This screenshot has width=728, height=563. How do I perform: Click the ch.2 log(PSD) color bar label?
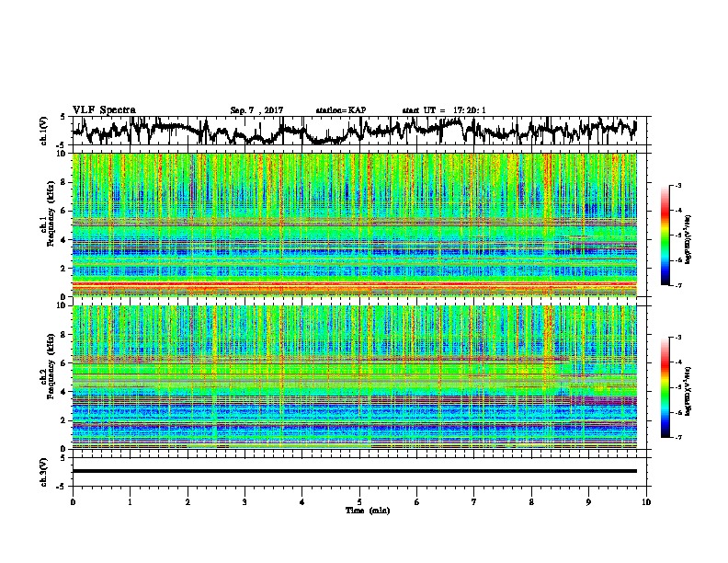point(688,391)
